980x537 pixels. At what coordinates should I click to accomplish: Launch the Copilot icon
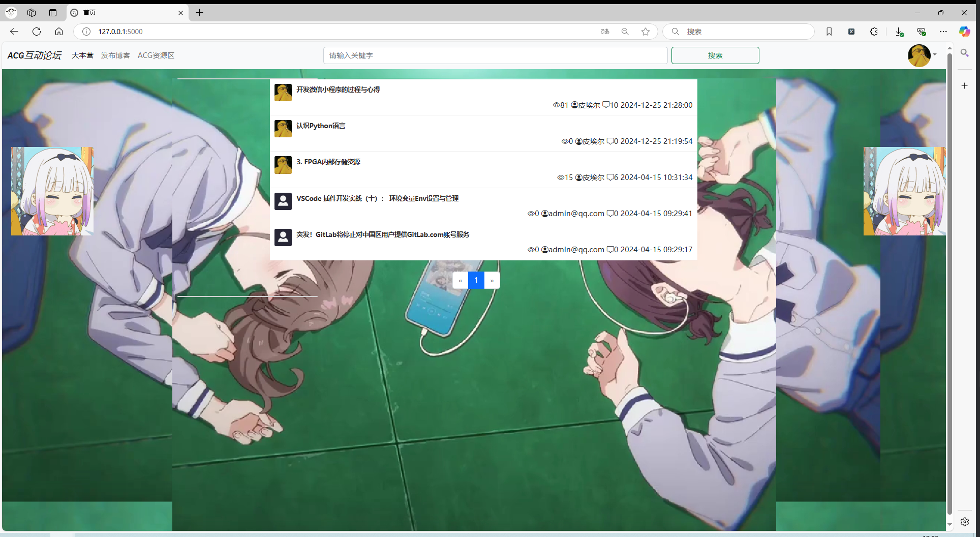coord(965,32)
